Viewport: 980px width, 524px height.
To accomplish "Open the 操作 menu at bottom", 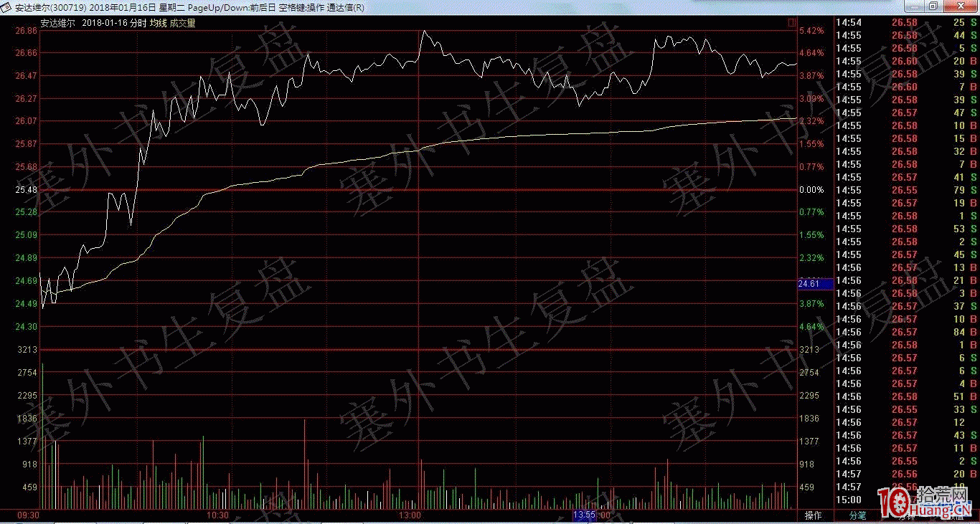I will 813,515.
